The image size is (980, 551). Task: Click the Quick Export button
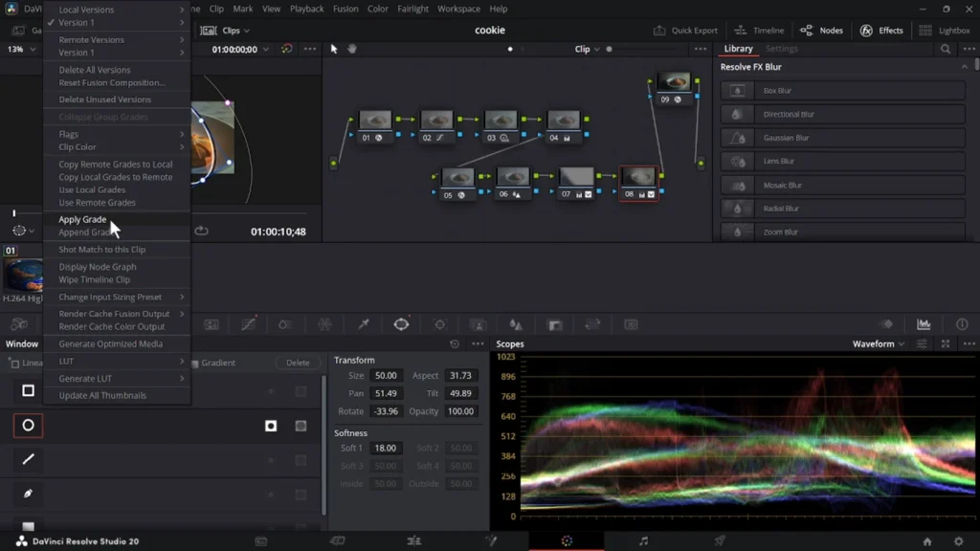685,31
